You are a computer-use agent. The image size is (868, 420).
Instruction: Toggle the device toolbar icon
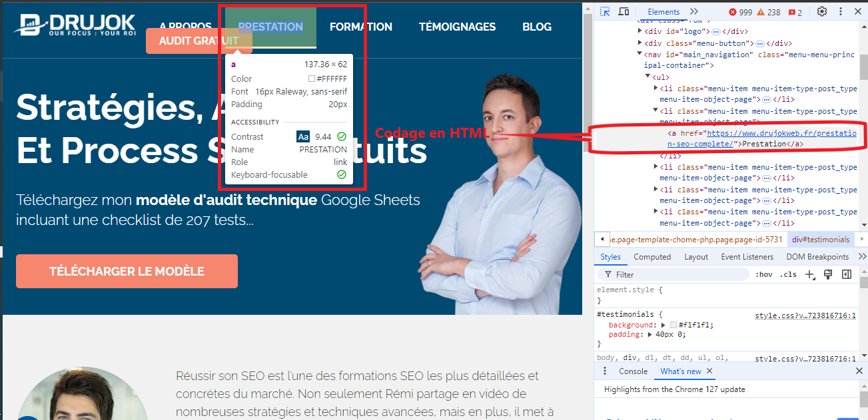tap(624, 11)
